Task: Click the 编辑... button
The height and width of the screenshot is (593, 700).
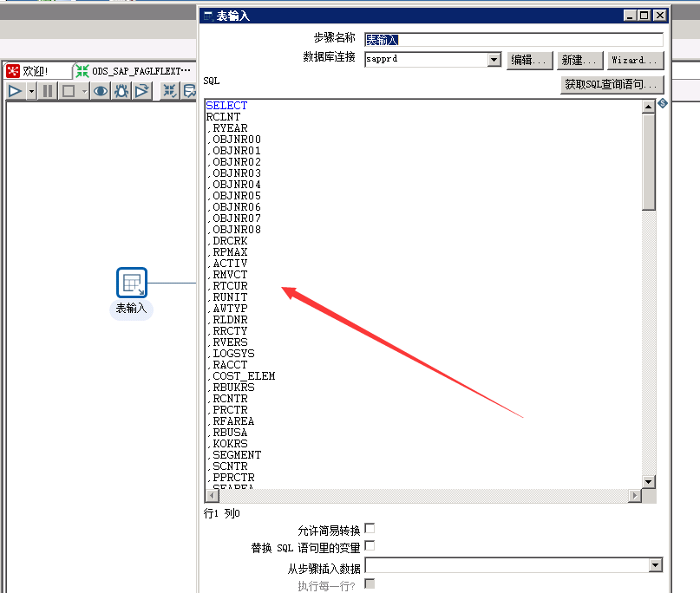Action: coord(529,60)
